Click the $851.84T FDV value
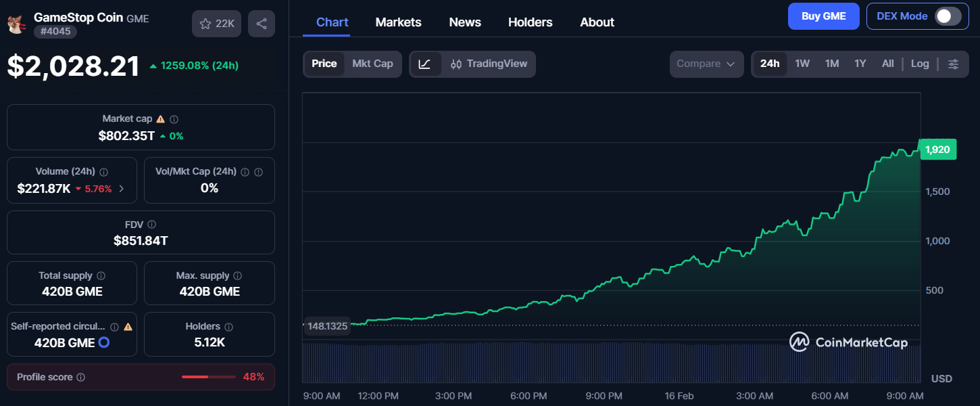Viewport: 980px width, 406px height. (x=141, y=241)
